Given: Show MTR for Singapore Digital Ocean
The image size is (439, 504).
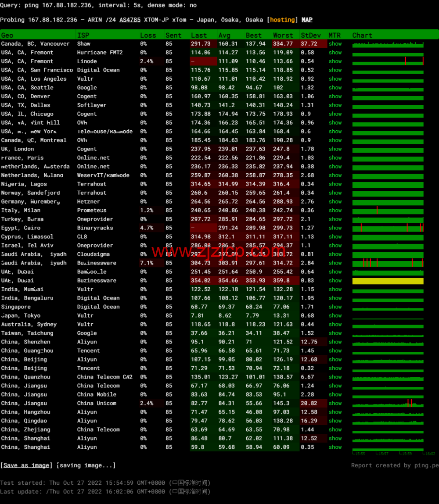Looking at the screenshot, I should (x=335, y=307).
